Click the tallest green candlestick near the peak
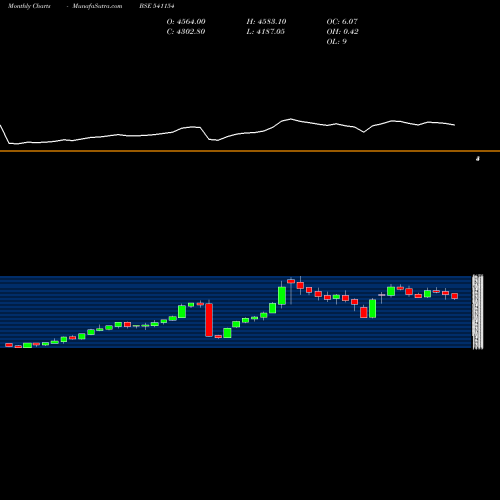500x500 pixels. [282, 296]
